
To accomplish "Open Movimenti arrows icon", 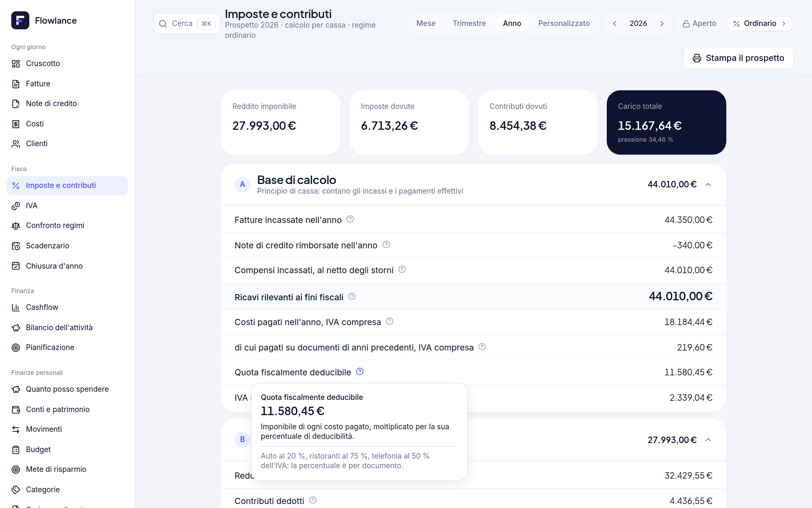I will 16,429.
